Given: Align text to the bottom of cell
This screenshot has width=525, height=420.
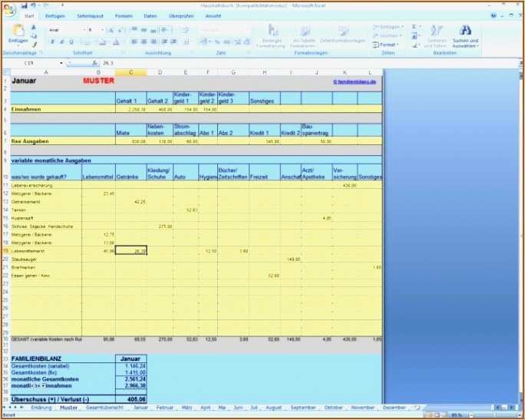Looking at the screenshot, I should (154, 30).
